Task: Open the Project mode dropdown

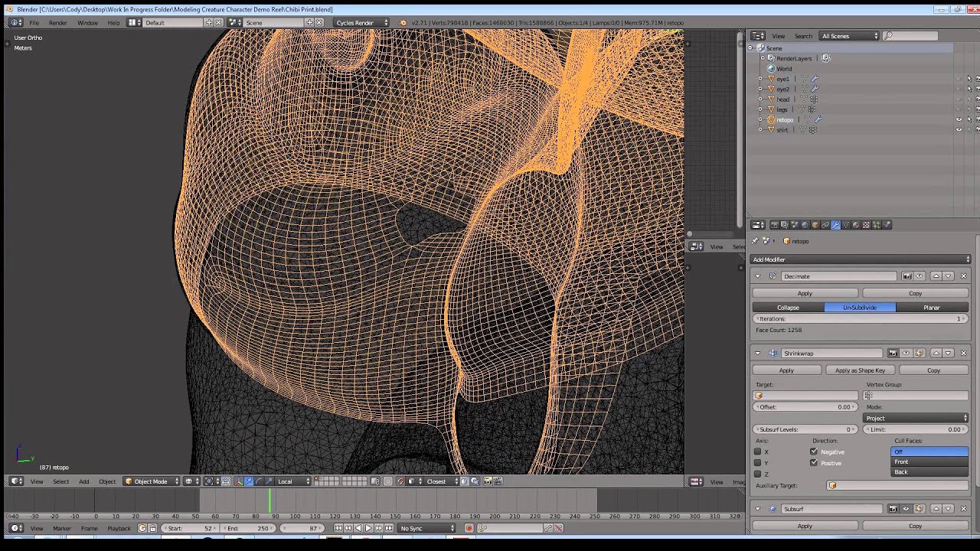Action: (916, 418)
